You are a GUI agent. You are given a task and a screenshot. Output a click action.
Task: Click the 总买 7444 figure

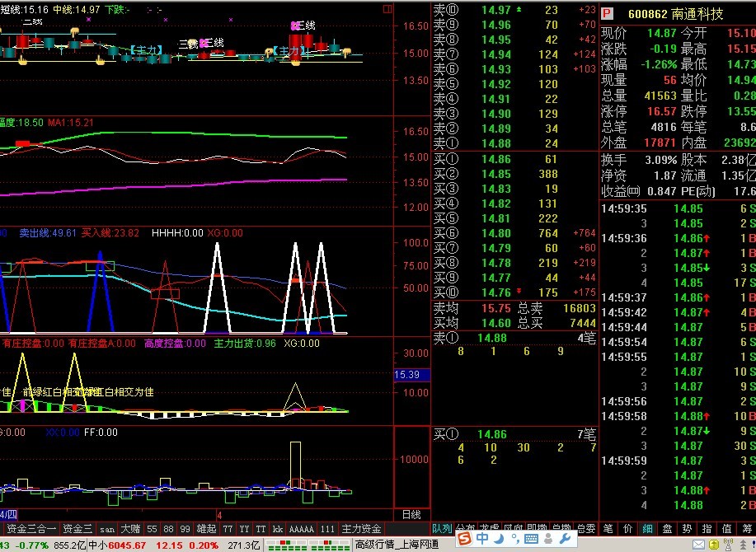pos(582,323)
